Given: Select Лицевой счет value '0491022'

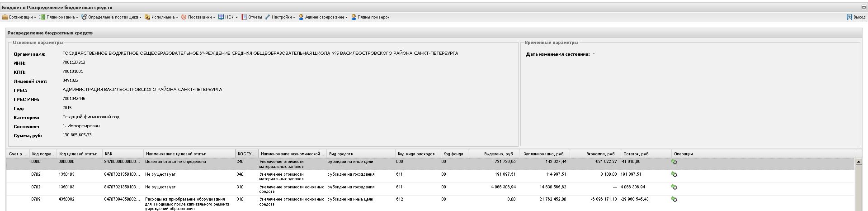Looking at the screenshot, I should pos(71,81).
